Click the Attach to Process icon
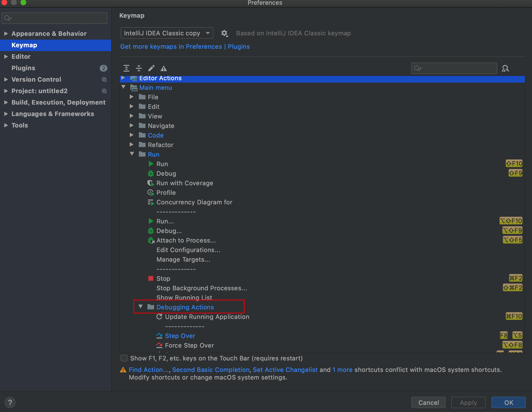532x412 pixels. (x=151, y=240)
